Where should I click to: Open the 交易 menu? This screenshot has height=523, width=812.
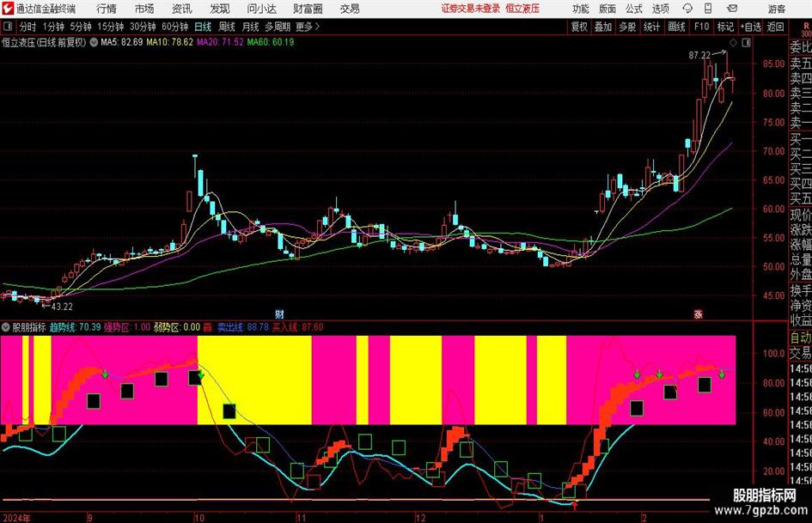tap(350, 9)
